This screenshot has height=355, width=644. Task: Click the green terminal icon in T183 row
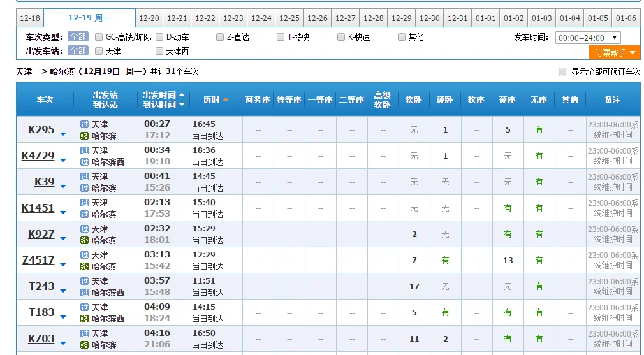click(x=84, y=319)
